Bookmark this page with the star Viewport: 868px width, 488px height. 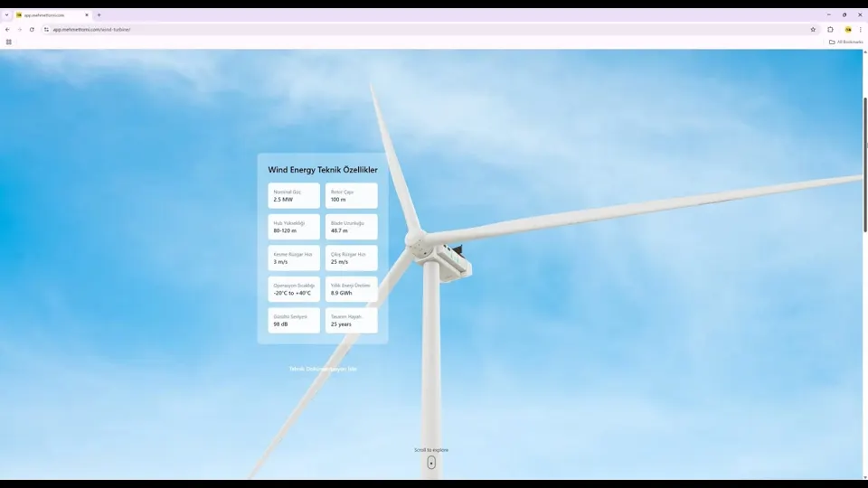pyautogui.click(x=813, y=29)
